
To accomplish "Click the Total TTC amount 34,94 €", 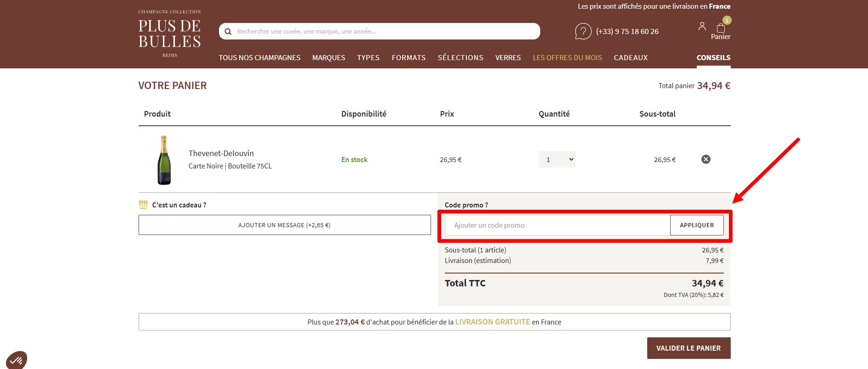I will coord(707,283).
